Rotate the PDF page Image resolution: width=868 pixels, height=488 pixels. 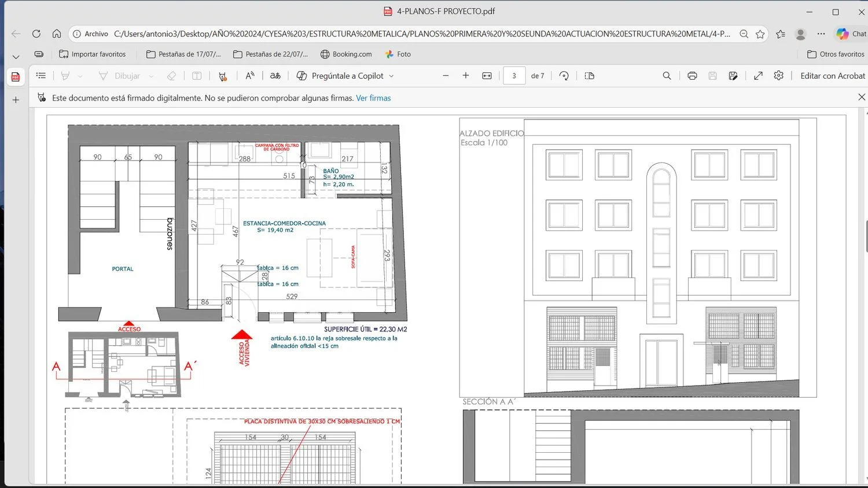564,76
